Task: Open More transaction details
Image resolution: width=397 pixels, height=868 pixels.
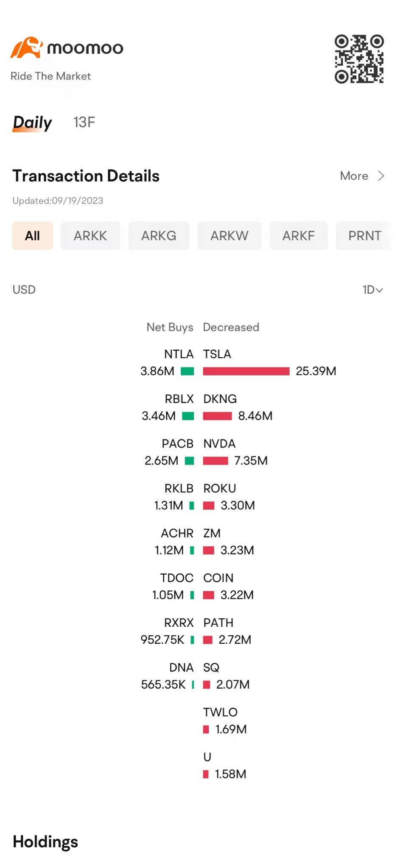Action: (x=354, y=176)
